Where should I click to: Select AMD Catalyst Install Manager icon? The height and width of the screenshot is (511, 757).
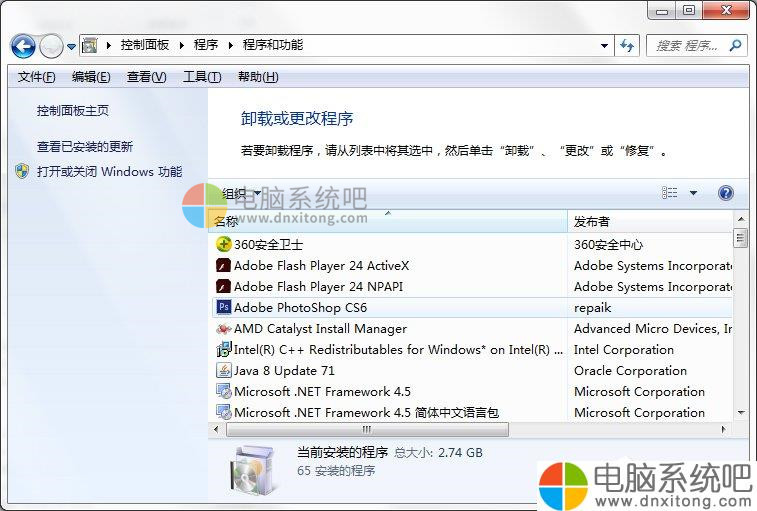pos(224,328)
